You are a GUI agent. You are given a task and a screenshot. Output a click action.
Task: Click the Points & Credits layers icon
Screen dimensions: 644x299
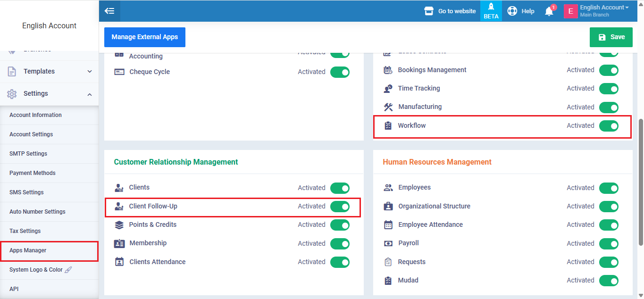119,225
